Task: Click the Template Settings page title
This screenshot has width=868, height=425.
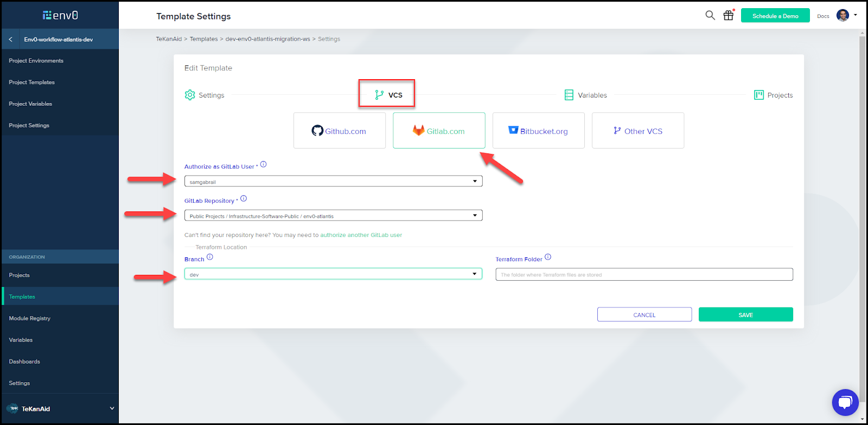Action: [x=194, y=16]
